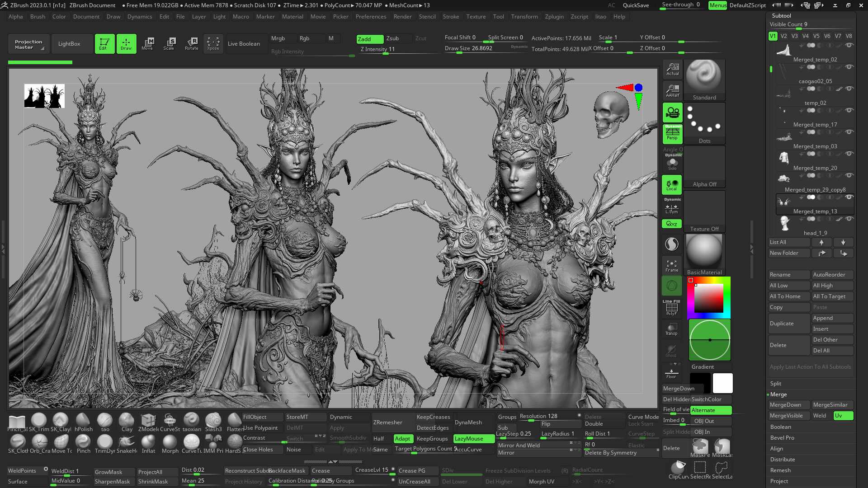Open the Zplugin menu

click(x=554, y=17)
